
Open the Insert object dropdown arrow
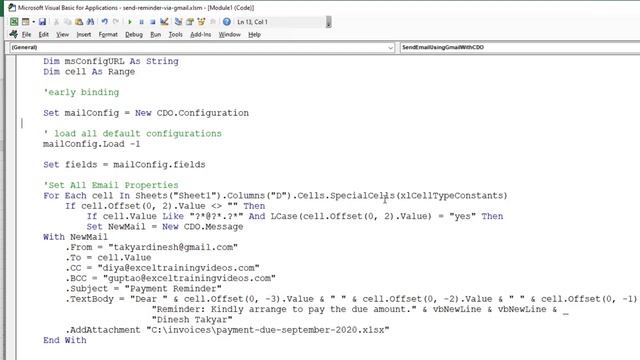33,22
